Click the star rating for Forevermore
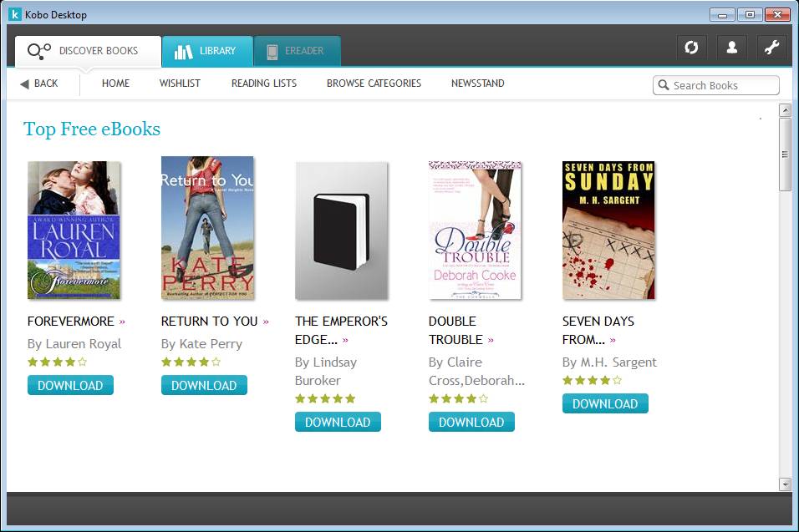This screenshot has height=532, width=799. click(x=58, y=362)
